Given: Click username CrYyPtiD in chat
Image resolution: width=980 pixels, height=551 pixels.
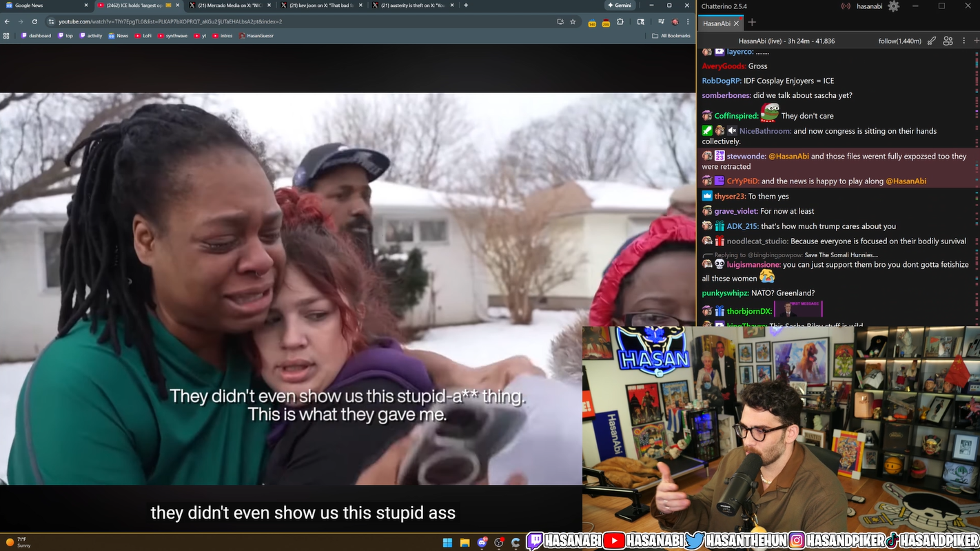Looking at the screenshot, I should [x=743, y=181].
